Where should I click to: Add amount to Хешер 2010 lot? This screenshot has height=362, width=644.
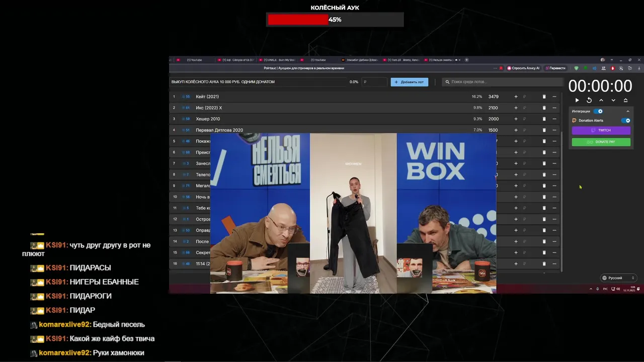coord(516,119)
